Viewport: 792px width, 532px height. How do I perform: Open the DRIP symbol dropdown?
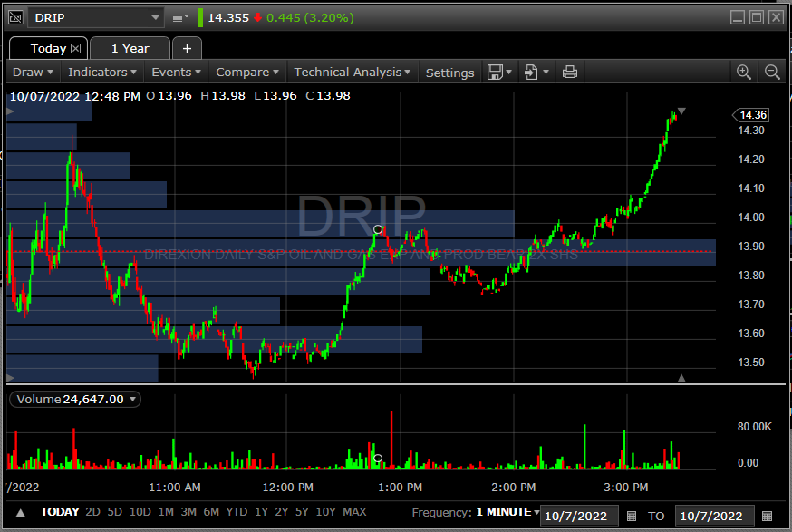point(155,18)
